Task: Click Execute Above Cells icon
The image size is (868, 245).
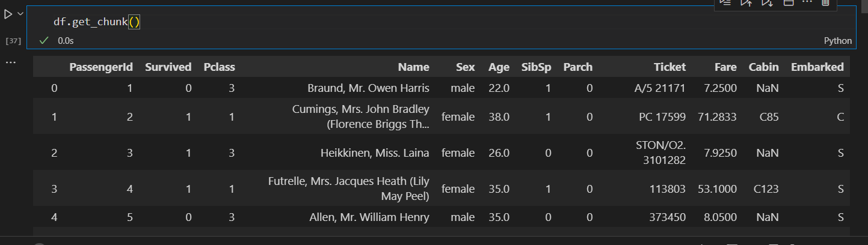Action: 746,3
